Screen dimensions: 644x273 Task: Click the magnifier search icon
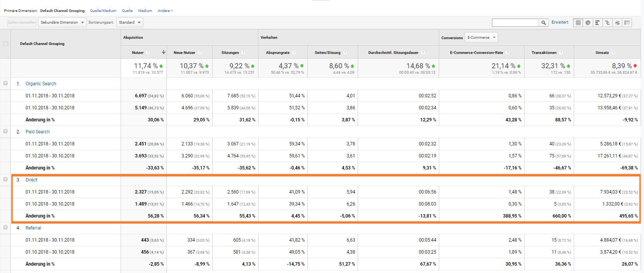(544, 23)
